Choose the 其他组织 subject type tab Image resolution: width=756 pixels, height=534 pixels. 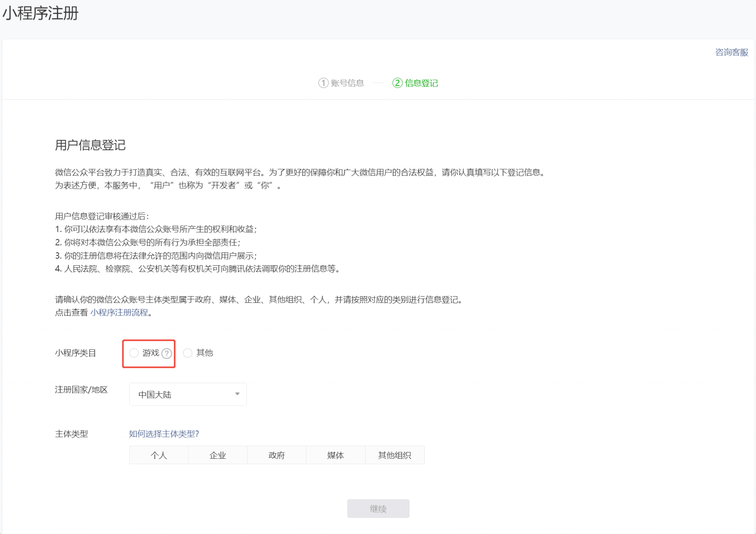point(394,455)
